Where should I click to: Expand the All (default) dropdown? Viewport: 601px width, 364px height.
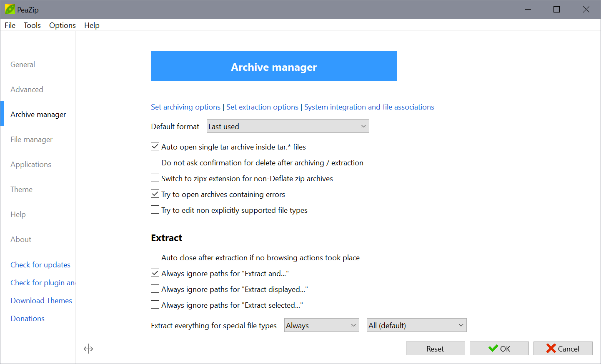click(x=416, y=325)
